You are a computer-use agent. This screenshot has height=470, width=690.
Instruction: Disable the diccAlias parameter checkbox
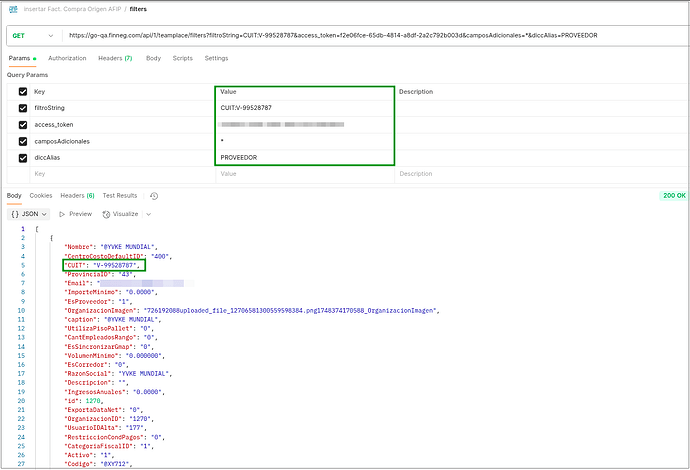[22, 157]
